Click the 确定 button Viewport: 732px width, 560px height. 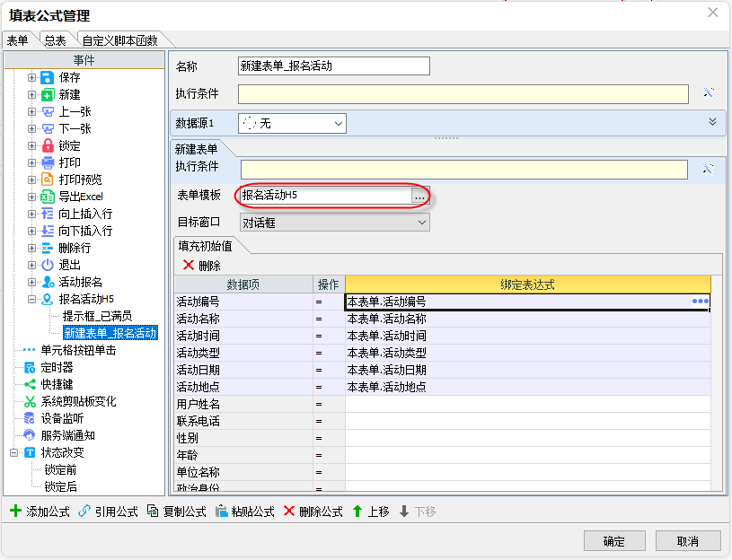click(614, 541)
